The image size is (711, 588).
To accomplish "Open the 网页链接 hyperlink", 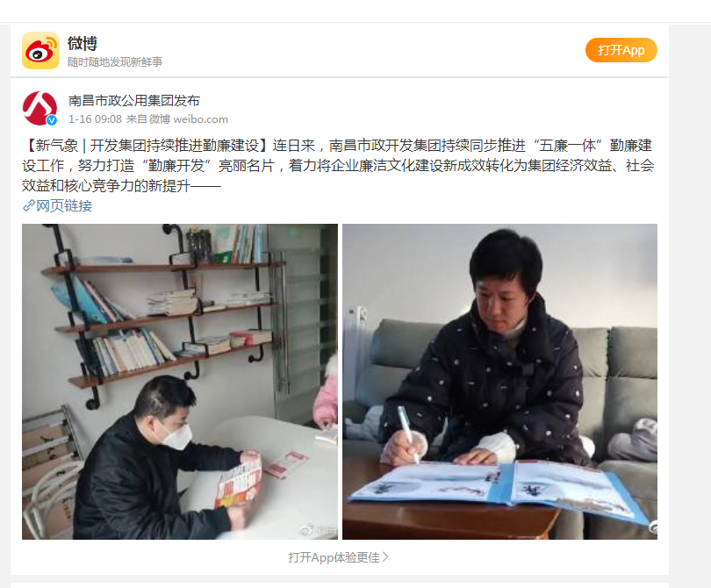I will [64, 206].
